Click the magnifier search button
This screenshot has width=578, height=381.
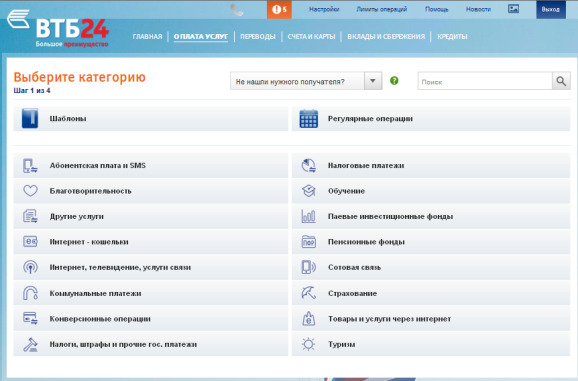click(561, 81)
